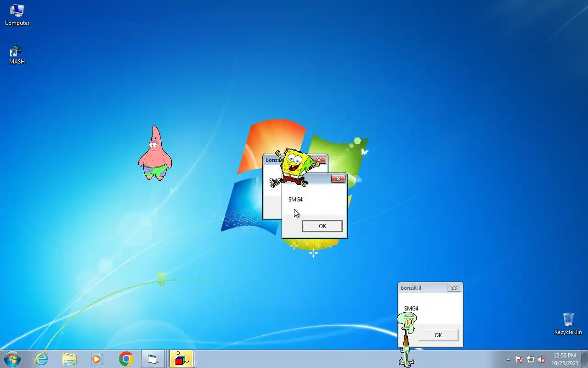Click OK in the front SMG4 dialog
588x368 pixels.
pos(322,226)
